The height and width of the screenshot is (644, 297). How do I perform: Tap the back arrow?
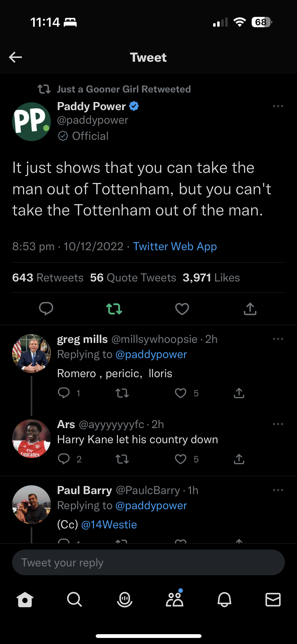click(x=16, y=57)
